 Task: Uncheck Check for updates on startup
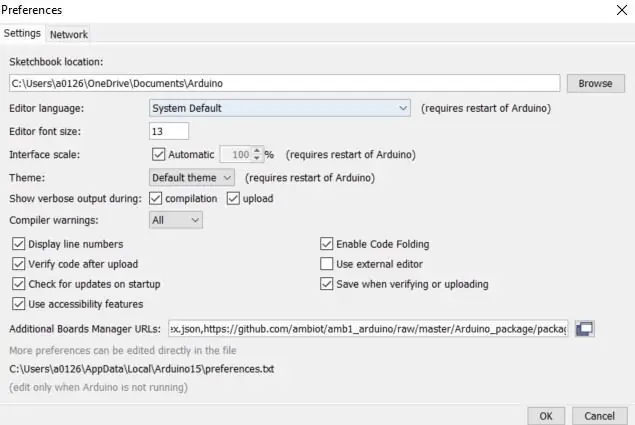click(18, 284)
